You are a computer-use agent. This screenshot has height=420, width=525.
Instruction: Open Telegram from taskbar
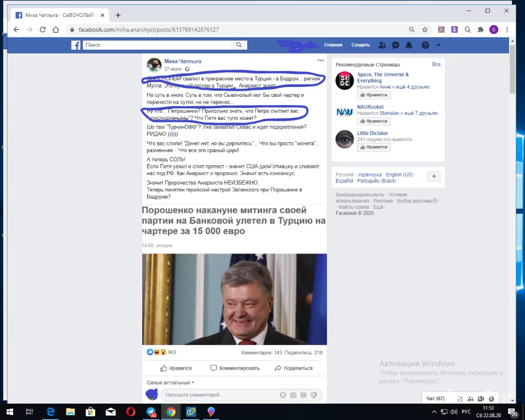151,412
